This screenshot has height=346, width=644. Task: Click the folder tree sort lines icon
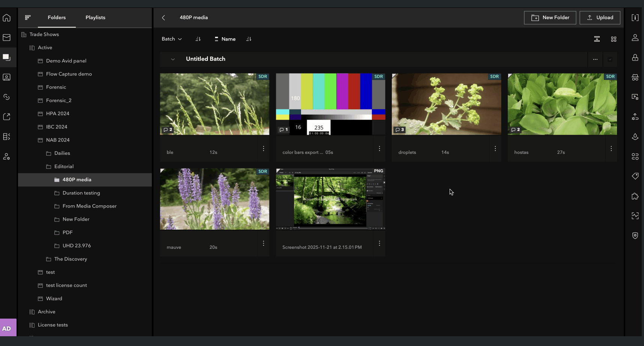point(28,18)
